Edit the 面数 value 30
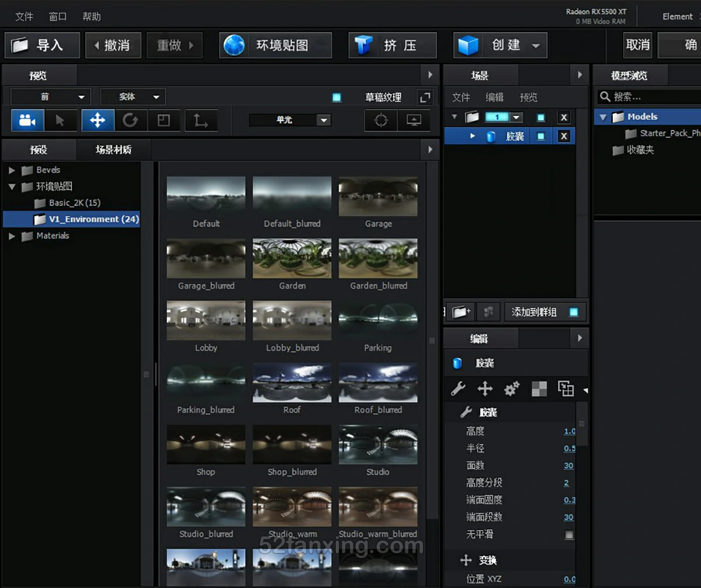Viewport: 701px width, 588px height. coord(568,466)
